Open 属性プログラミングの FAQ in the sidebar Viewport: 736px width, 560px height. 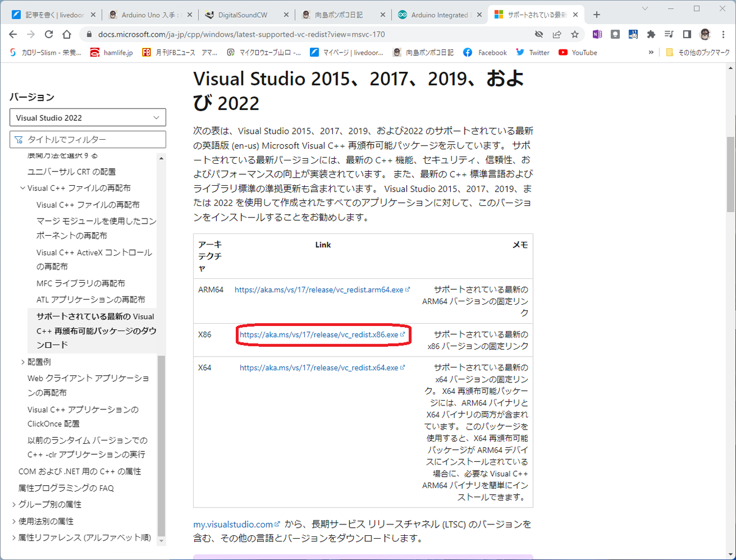[66, 488]
